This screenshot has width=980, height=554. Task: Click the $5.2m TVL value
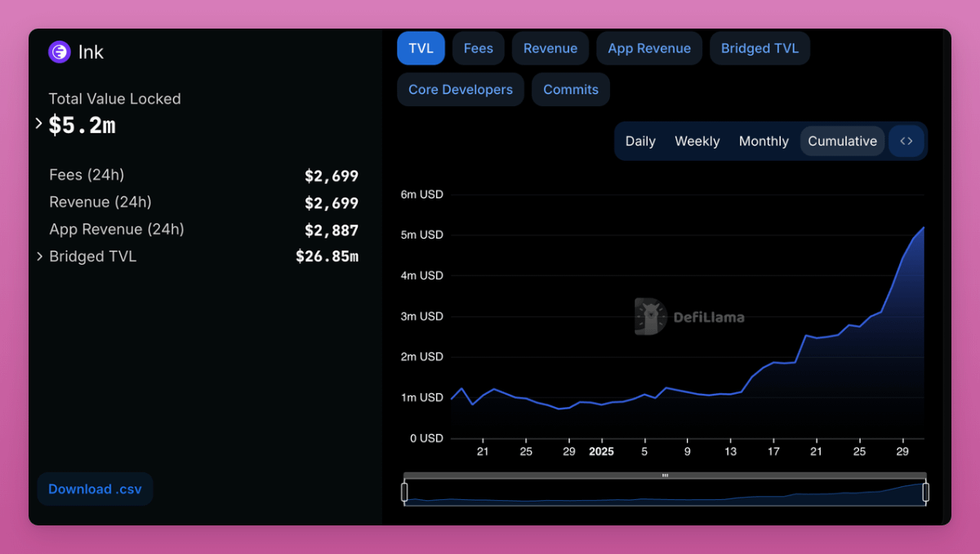82,125
